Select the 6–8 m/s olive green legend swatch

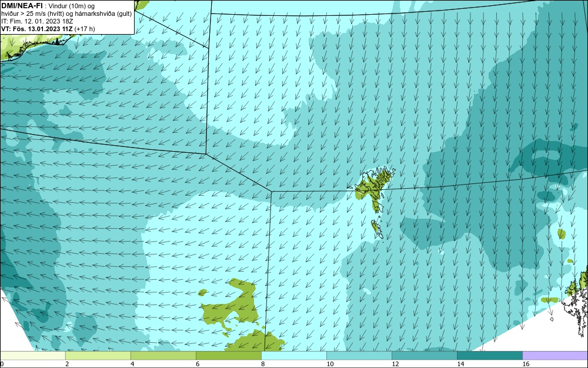pyautogui.click(x=228, y=355)
